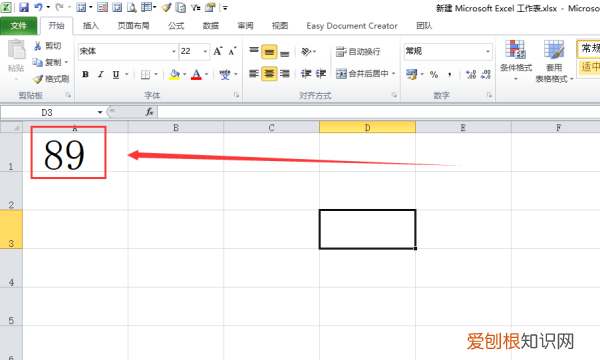
Task: Activate the Format Painter 格式刷
Action: click(51, 79)
